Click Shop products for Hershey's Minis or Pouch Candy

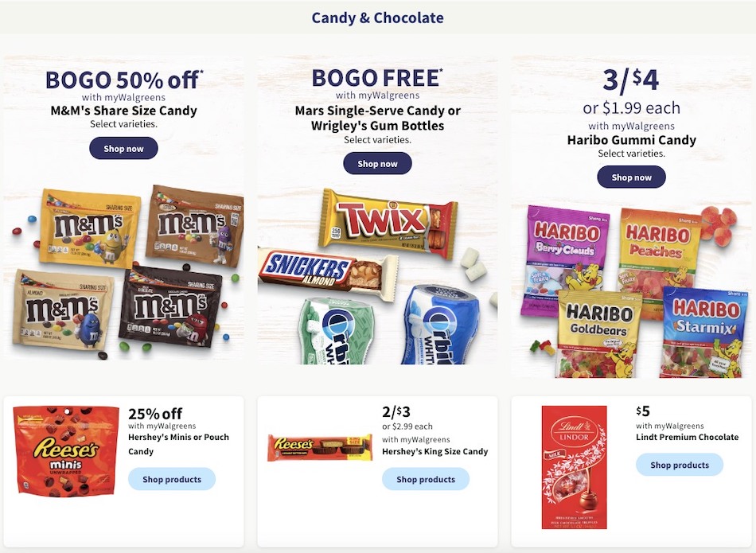(172, 479)
